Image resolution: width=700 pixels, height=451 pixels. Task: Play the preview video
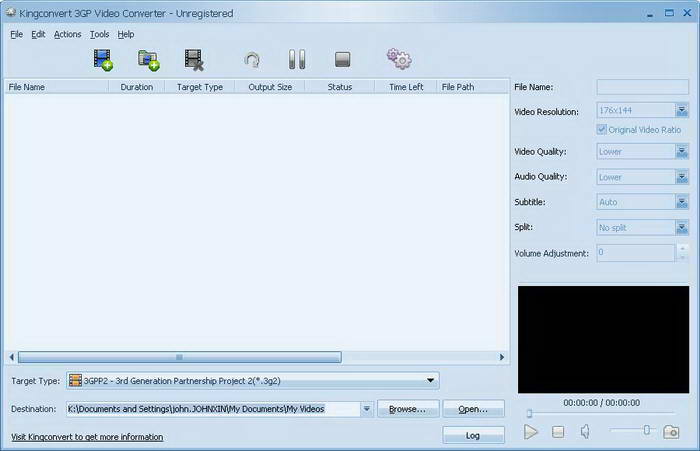pos(530,432)
